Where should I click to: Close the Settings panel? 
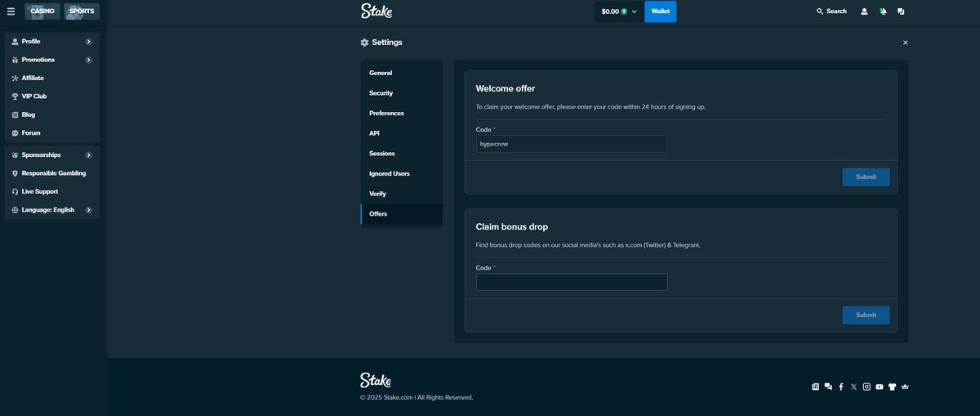(905, 42)
